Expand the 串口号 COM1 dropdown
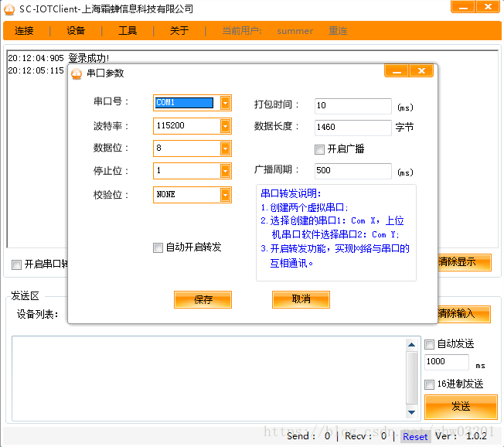504x447 pixels. click(x=225, y=102)
